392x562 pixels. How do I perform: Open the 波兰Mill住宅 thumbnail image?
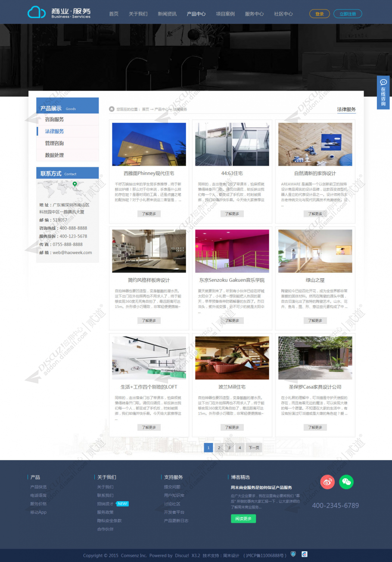232,358
